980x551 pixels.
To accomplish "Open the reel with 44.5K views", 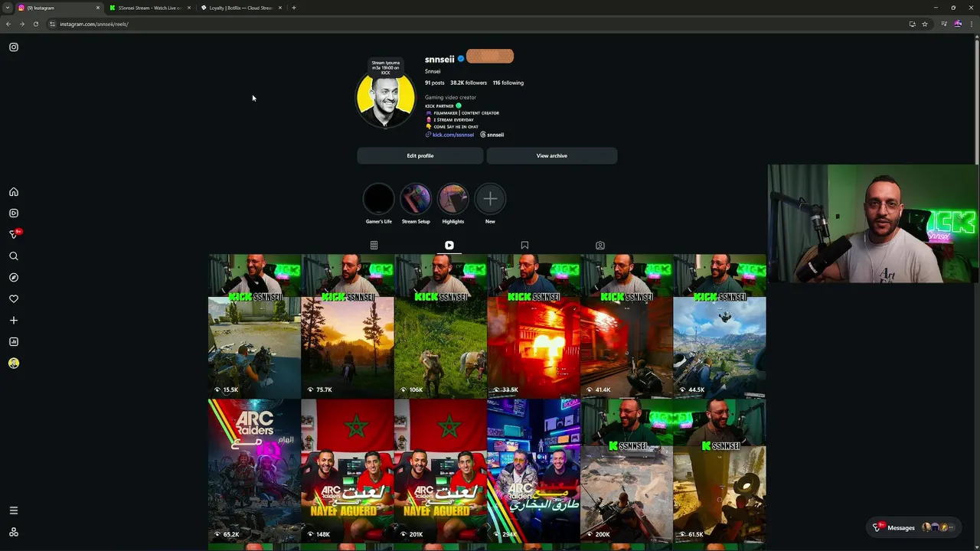I will point(720,326).
